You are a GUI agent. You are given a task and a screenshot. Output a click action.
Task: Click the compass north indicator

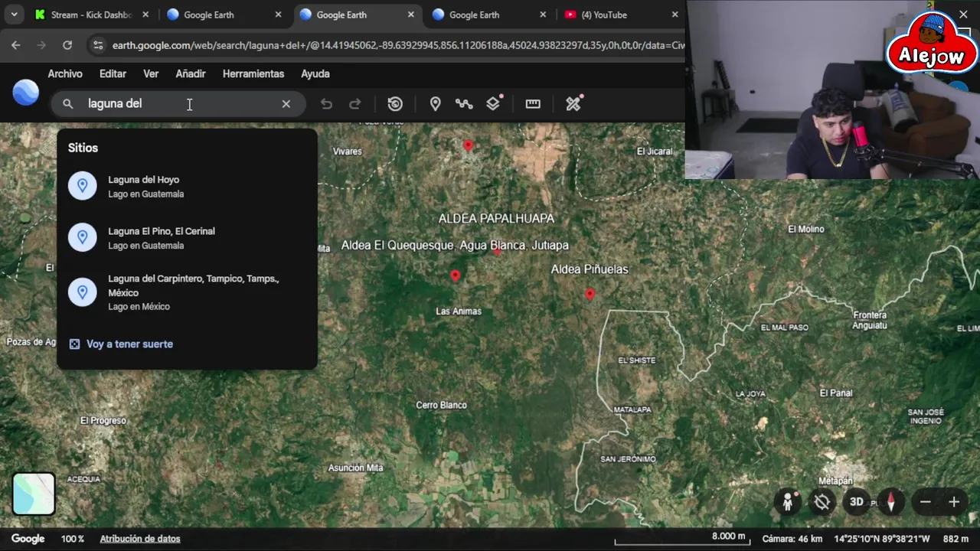pyautogui.click(x=890, y=502)
